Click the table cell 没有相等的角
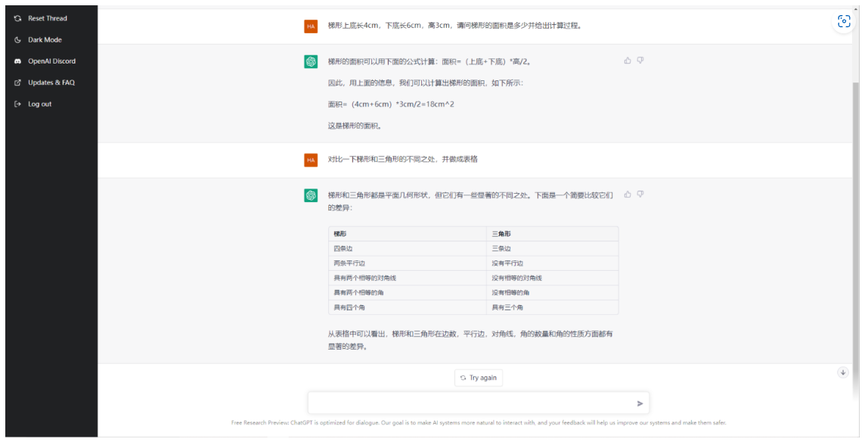The image size is (868, 445). click(x=553, y=293)
